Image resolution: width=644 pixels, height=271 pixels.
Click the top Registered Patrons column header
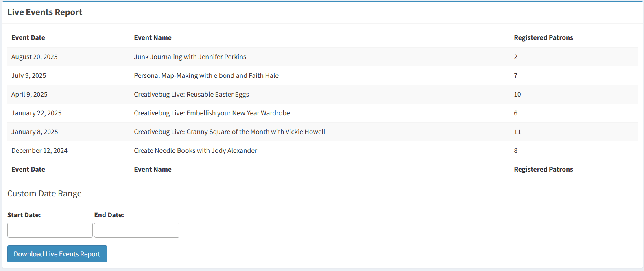coord(543,37)
